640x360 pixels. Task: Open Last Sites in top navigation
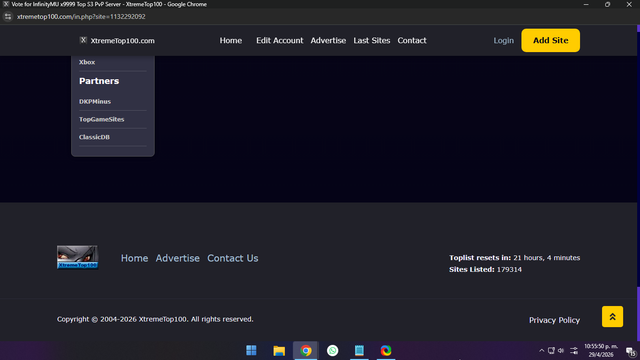(x=372, y=40)
